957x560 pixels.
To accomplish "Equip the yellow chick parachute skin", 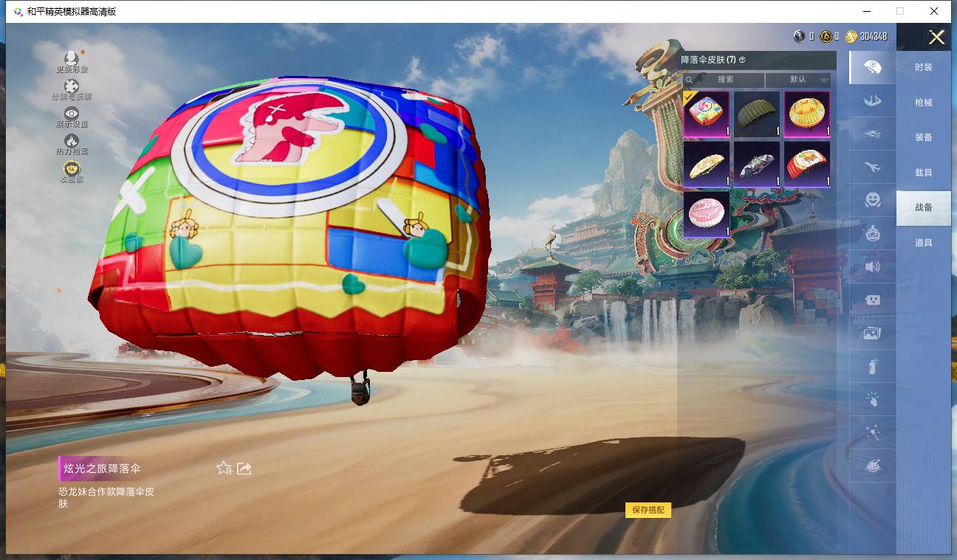I will click(x=807, y=114).
